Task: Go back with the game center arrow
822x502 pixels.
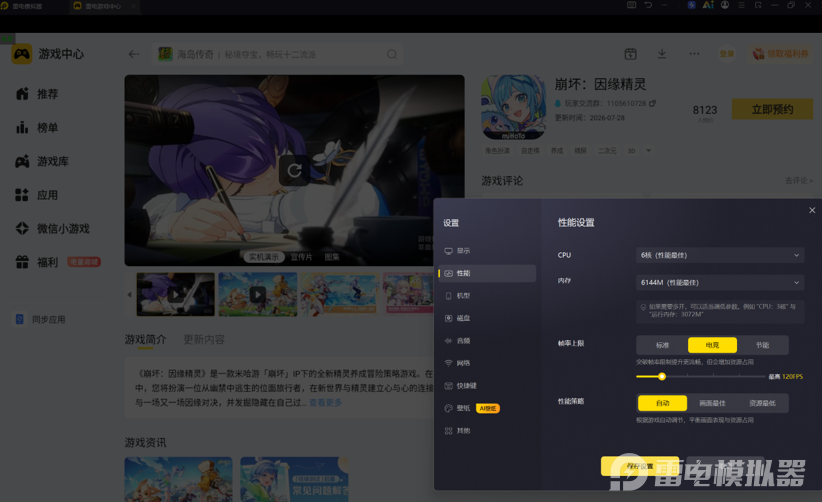Action: 134,54
